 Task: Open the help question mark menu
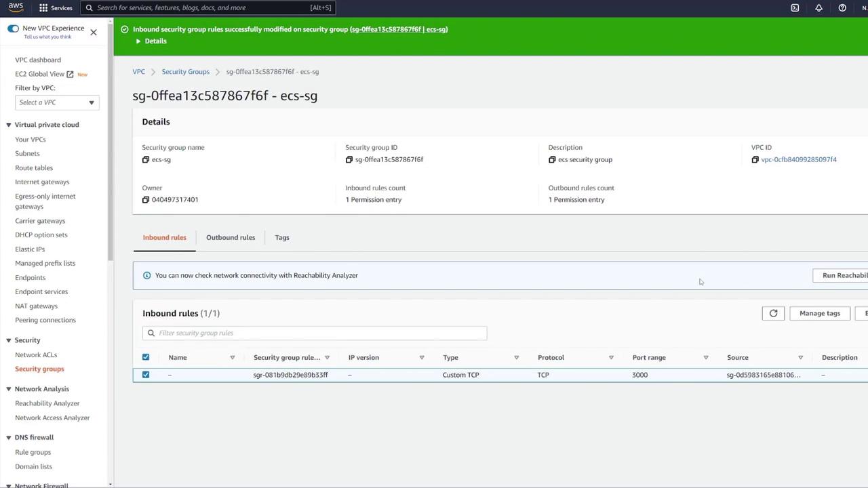(842, 7)
